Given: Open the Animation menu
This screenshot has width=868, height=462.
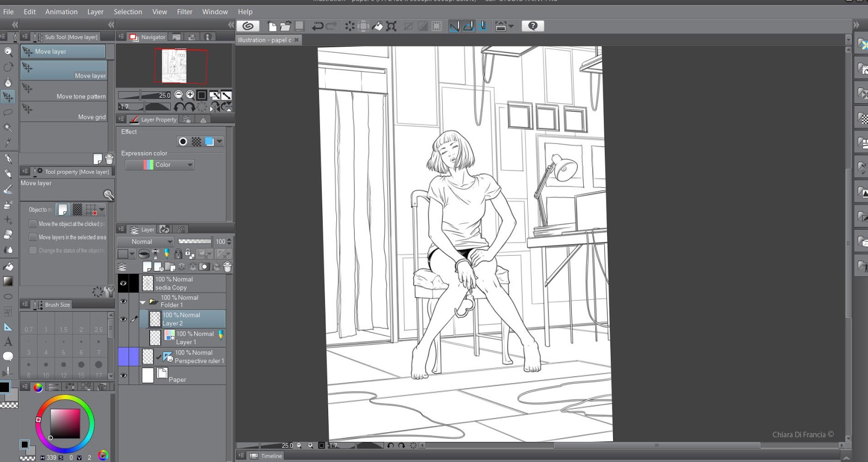Looking at the screenshot, I should point(61,11).
